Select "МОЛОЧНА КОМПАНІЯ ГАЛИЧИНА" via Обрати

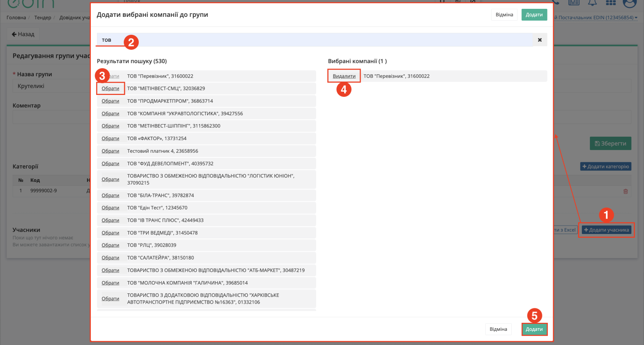tap(110, 283)
